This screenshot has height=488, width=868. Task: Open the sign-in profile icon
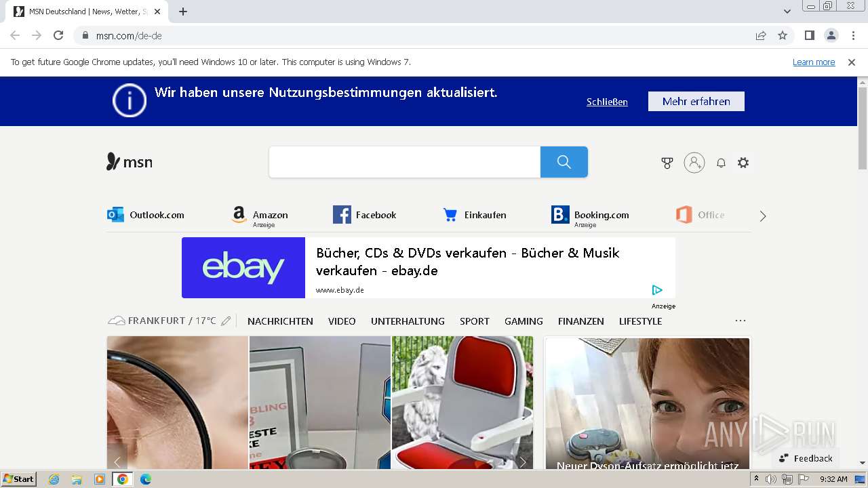click(x=694, y=163)
